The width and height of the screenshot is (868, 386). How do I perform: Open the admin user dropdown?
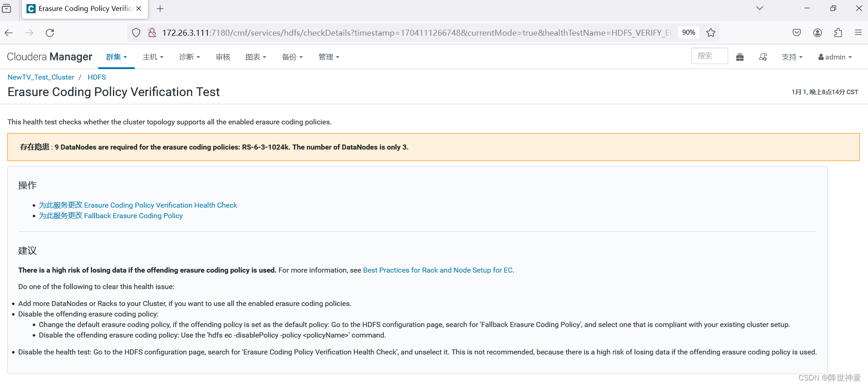click(835, 57)
